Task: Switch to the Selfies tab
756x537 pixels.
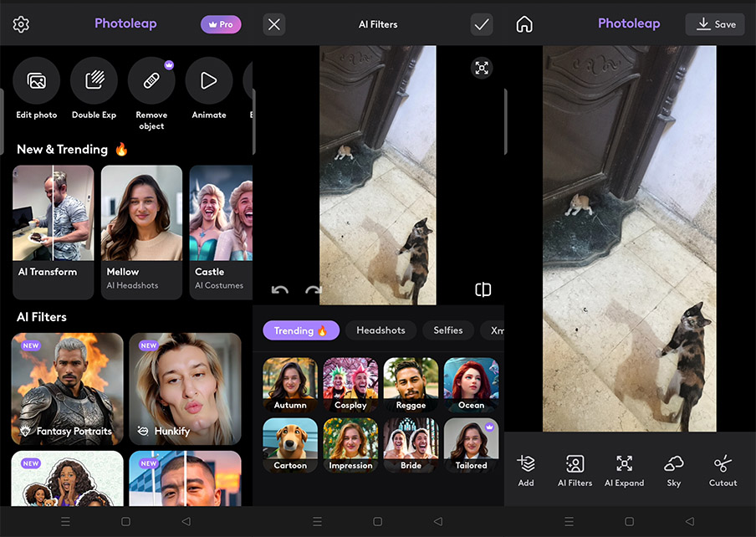Action: pyautogui.click(x=447, y=330)
